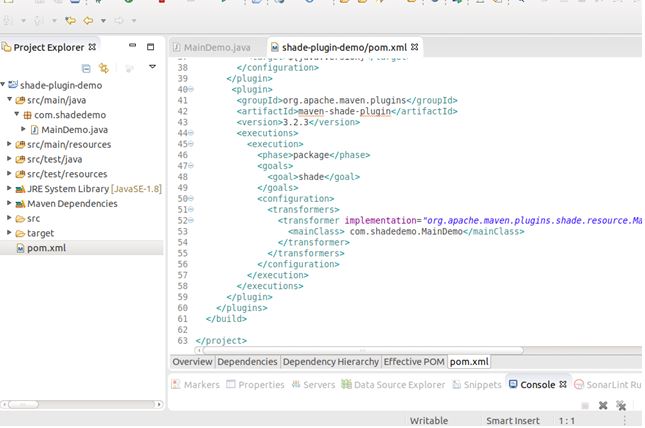Minimize the Project Explorer panel

[x=131, y=47]
